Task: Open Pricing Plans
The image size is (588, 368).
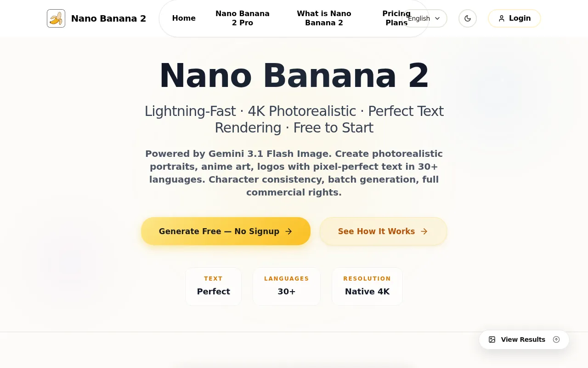Action: [x=396, y=18]
